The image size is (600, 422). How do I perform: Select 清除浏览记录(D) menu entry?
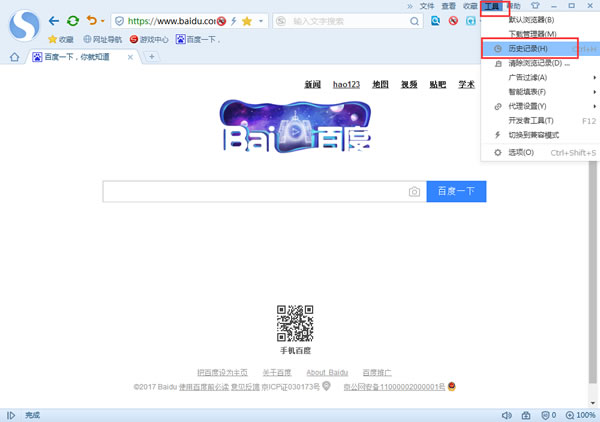pyautogui.click(x=540, y=63)
